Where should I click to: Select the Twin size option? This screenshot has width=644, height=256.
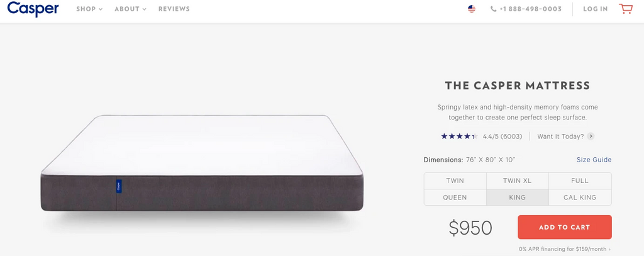[455, 181]
